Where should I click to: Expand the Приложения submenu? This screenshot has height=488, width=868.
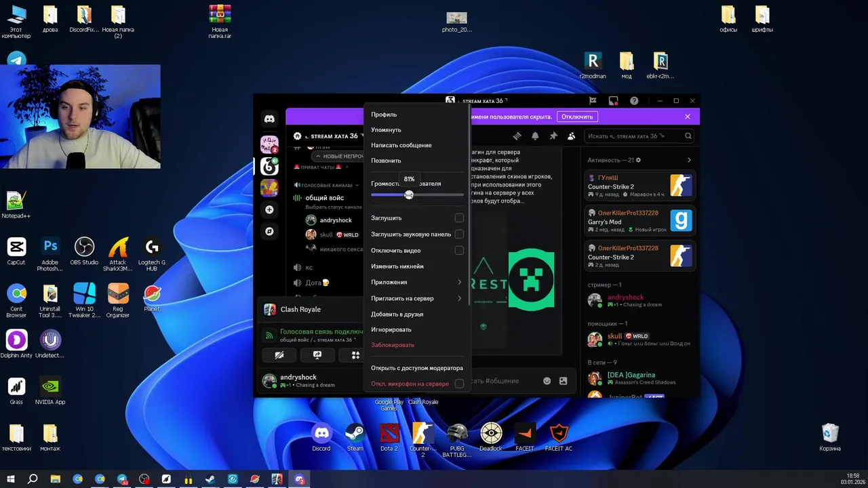(416, 283)
